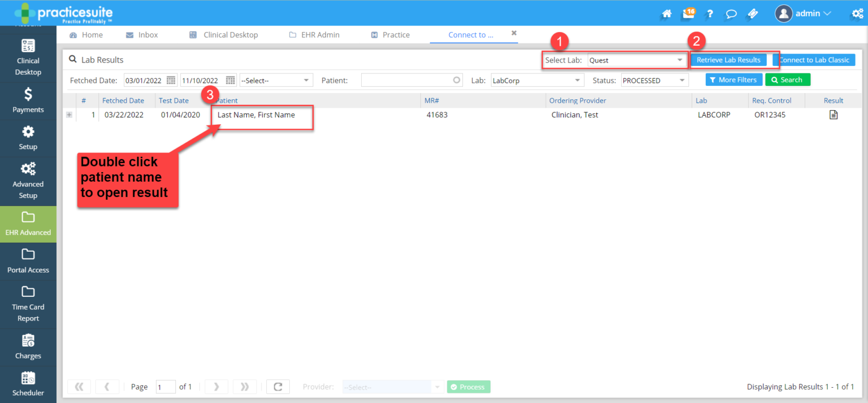Open the chat bubble icon

731,14
